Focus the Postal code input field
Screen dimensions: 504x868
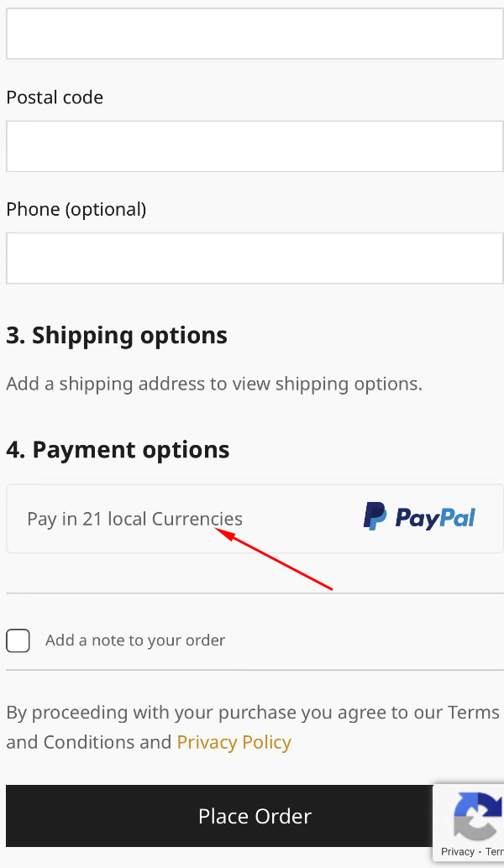[255, 146]
